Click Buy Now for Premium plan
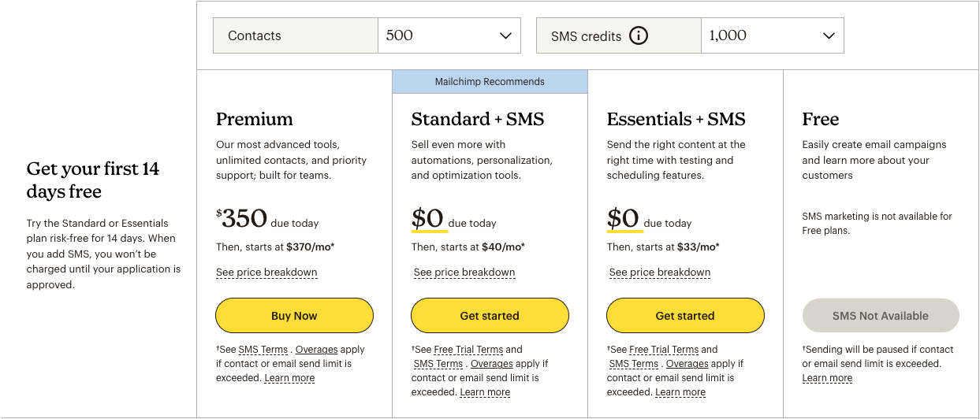 point(294,316)
